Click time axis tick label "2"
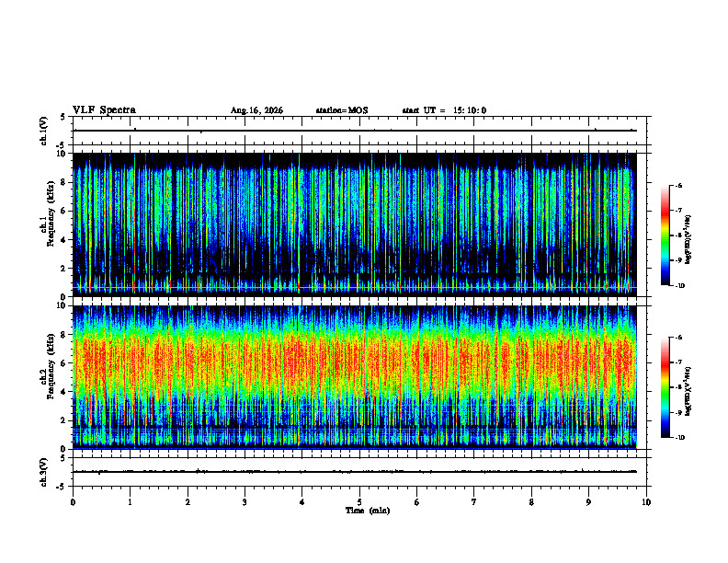Screen dimensions: 728x563 (188, 502)
